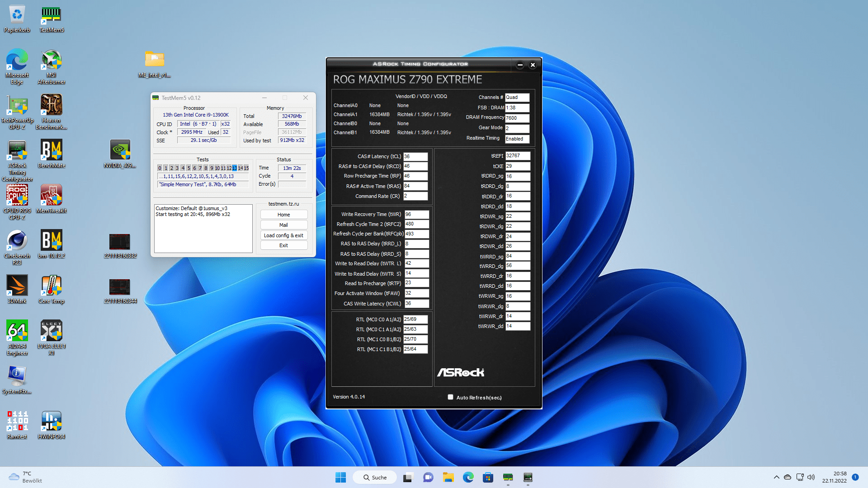
Task: Open Task View on the taskbar
Action: coord(408,477)
